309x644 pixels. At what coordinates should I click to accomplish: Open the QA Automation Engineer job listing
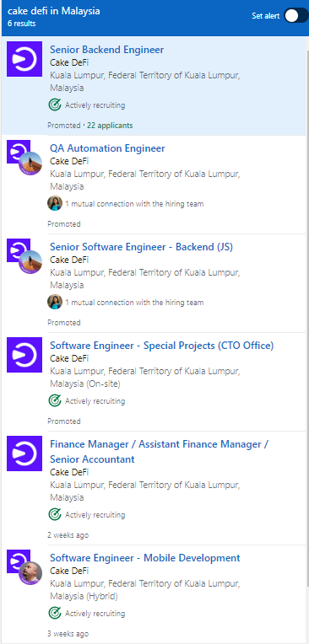[x=107, y=148]
